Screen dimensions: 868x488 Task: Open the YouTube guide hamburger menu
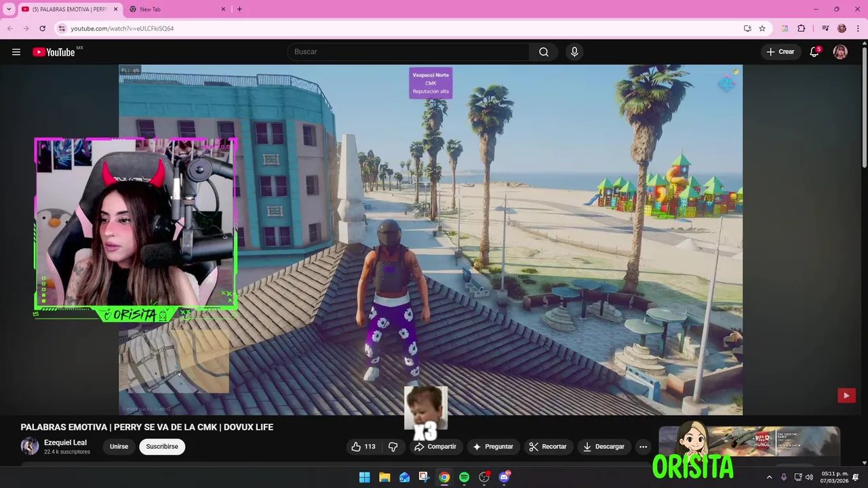[16, 52]
